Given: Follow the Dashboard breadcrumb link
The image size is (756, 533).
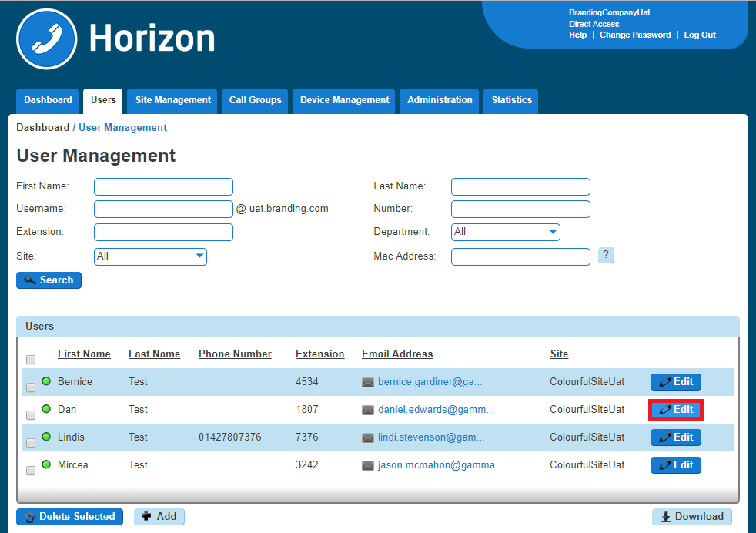Looking at the screenshot, I should coord(43,127).
